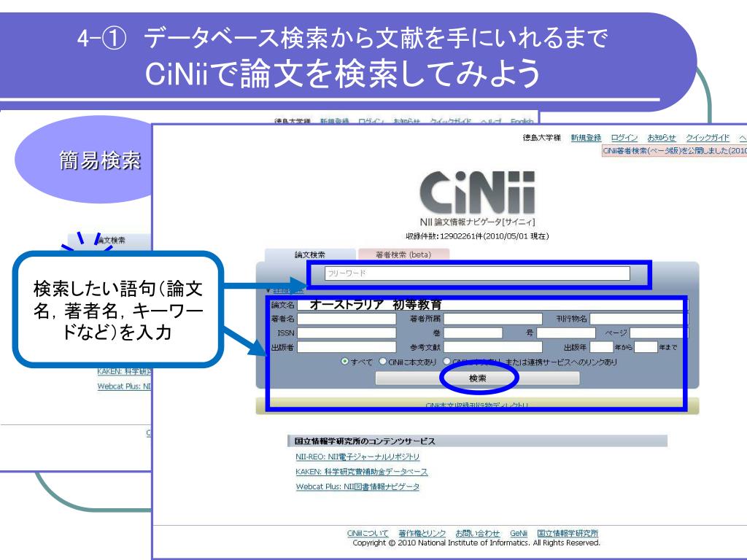Open NII-REO: NII電子ジャーナルリポジトリ link
This screenshot has width=747, height=560.
click(357, 456)
